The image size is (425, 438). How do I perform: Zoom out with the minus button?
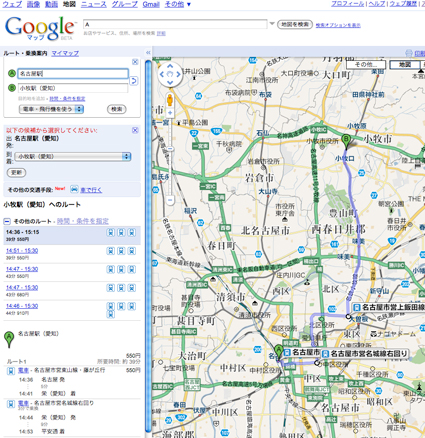pos(170,200)
